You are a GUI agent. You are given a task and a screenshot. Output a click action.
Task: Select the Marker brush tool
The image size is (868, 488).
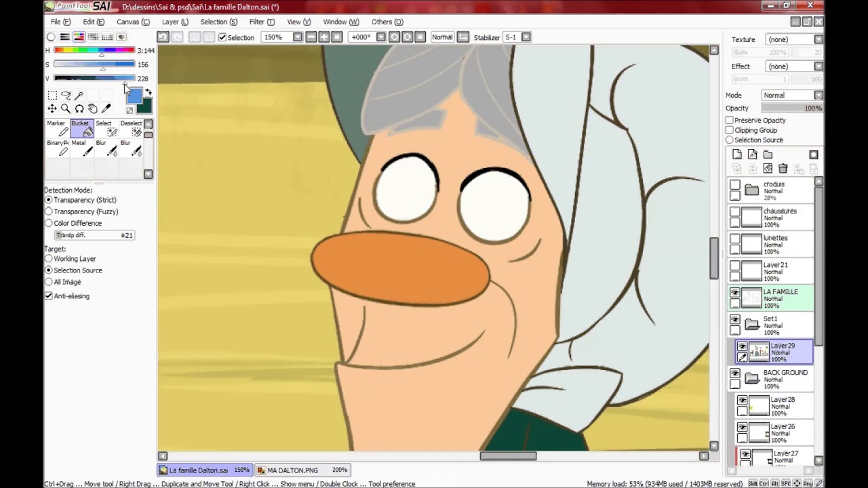pyautogui.click(x=58, y=128)
